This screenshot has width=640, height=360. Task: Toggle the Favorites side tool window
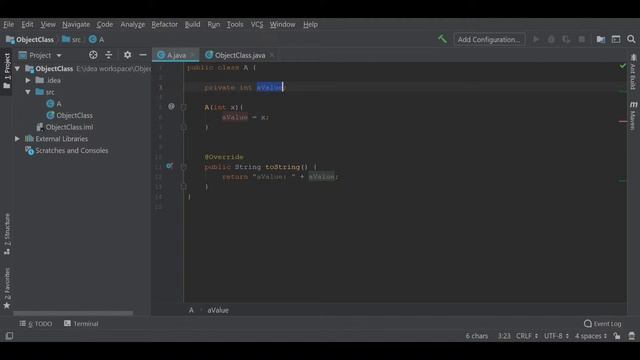(7, 288)
